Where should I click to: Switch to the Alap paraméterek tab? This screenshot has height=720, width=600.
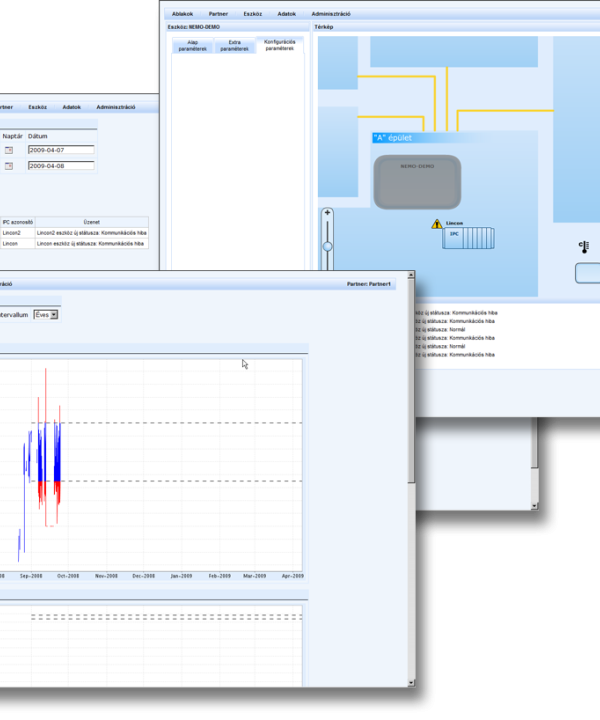(x=192, y=46)
